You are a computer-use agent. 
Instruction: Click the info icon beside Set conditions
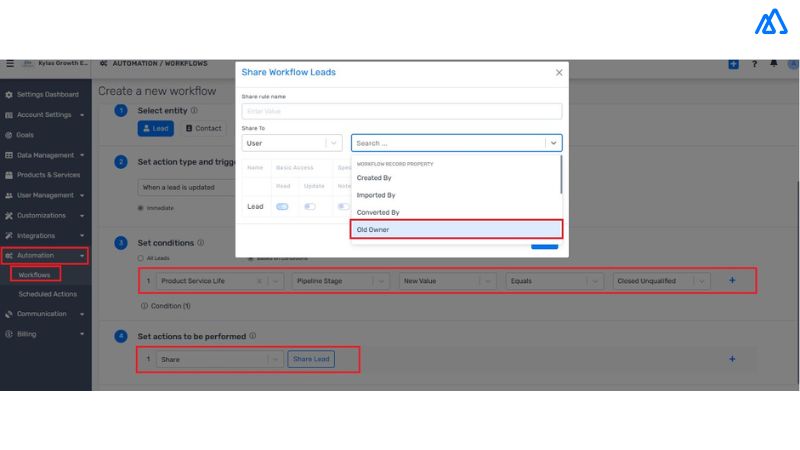[201, 243]
